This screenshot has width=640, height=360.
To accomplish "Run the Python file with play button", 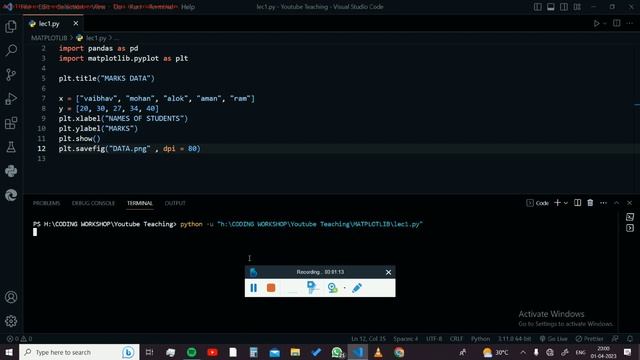I will coord(596,23).
